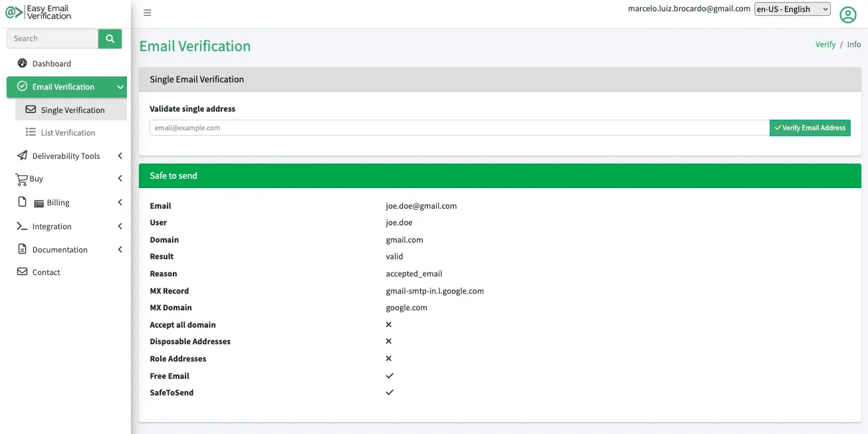
Task: Select Single Verification menu item
Action: [x=72, y=110]
